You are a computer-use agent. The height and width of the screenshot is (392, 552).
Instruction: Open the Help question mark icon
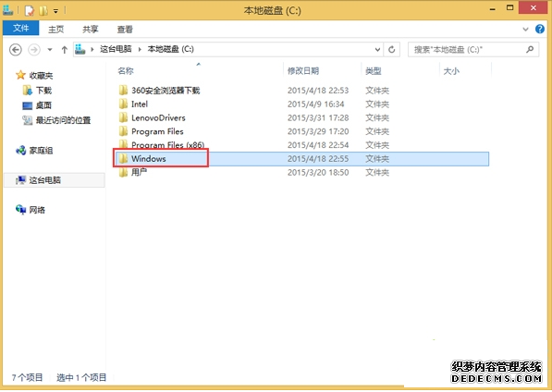pyautogui.click(x=540, y=30)
